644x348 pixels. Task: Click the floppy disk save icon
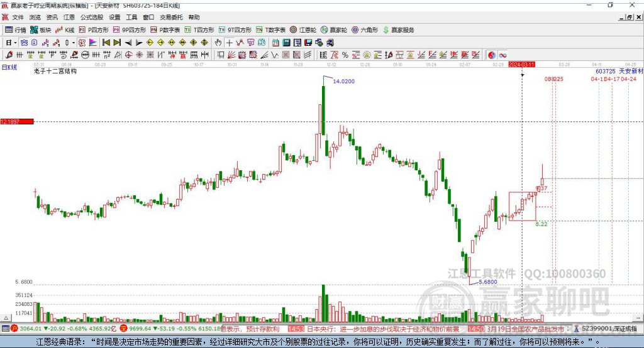(308, 43)
